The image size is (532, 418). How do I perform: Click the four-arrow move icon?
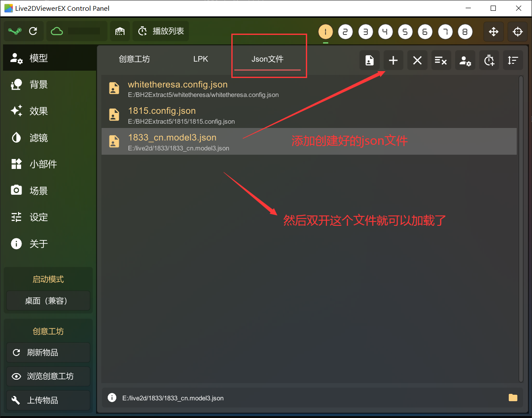click(x=494, y=31)
